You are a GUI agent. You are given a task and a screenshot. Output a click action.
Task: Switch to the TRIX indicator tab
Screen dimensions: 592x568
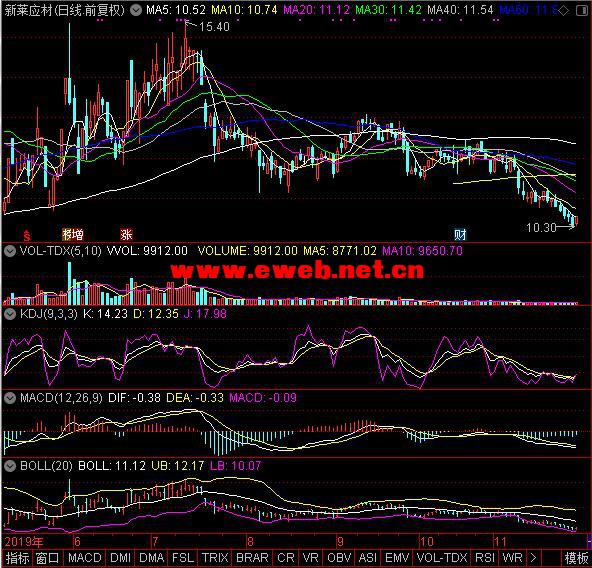(x=215, y=558)
